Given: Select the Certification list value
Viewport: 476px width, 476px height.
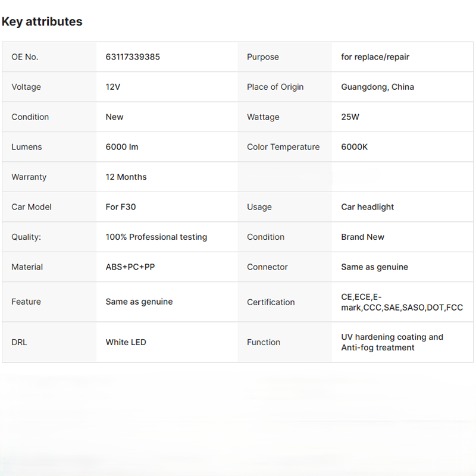Looking at the screenshot, I should coord(402,302).
